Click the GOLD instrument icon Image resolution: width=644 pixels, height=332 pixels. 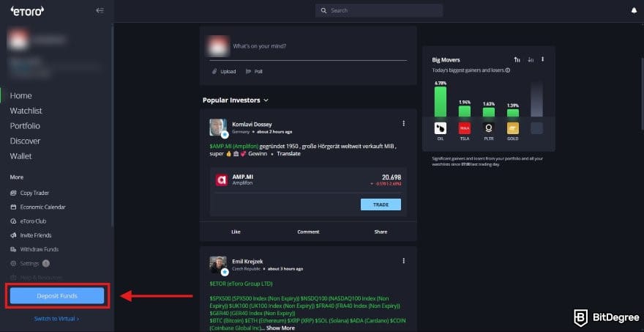pos(513,128)
